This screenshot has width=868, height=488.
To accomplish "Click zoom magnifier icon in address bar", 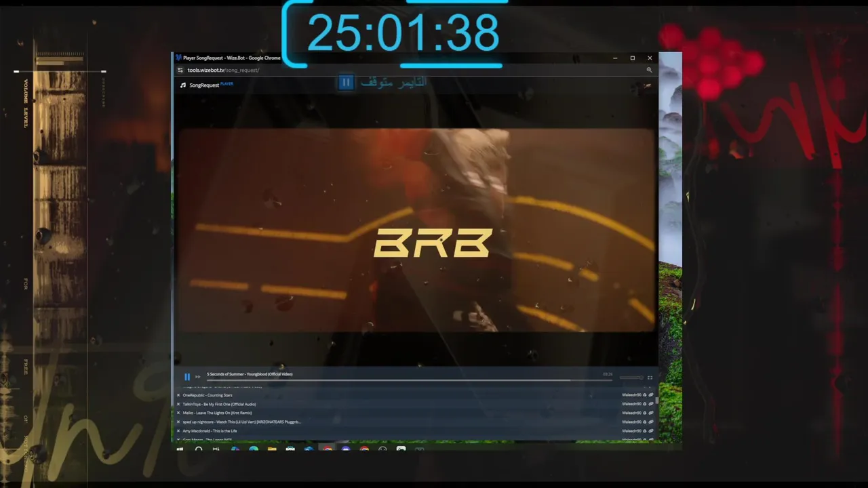I will tap(649, 70).
